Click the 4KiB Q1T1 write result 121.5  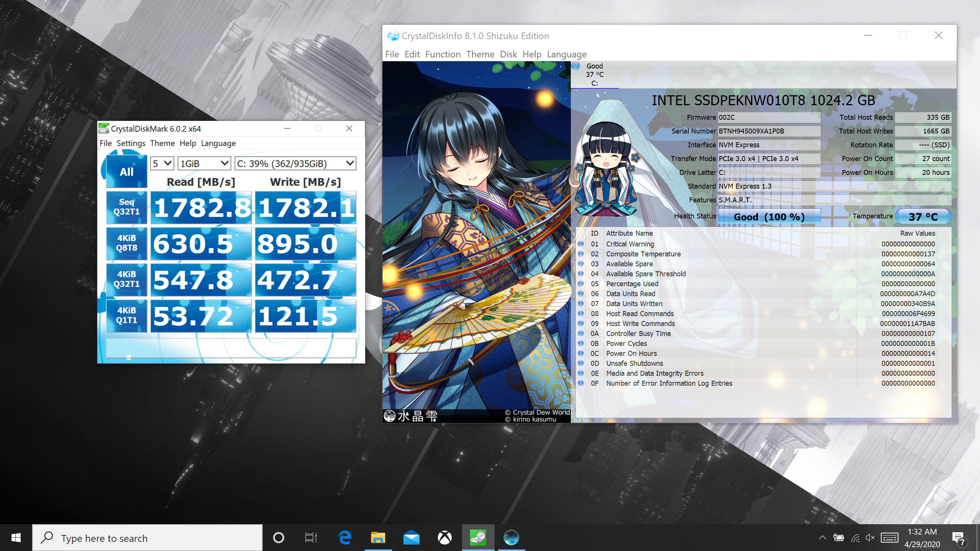[305, 316]
